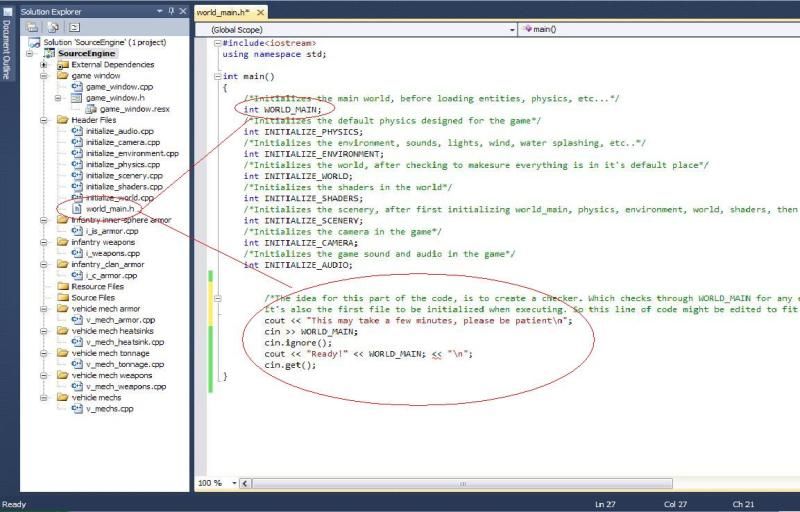Click the Header Files folder icon
Viewport: 800px width, 512px height.
coord(62,120)
